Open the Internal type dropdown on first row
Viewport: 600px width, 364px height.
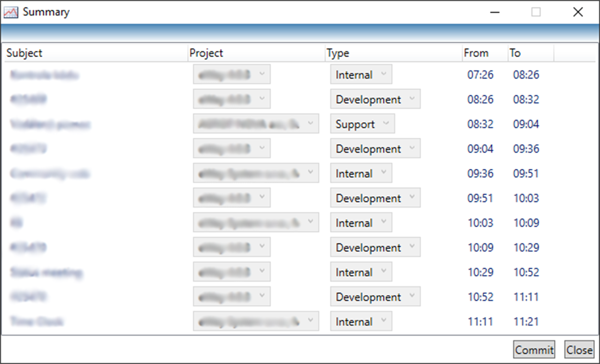pyautogui.click(x=360, y=74)
